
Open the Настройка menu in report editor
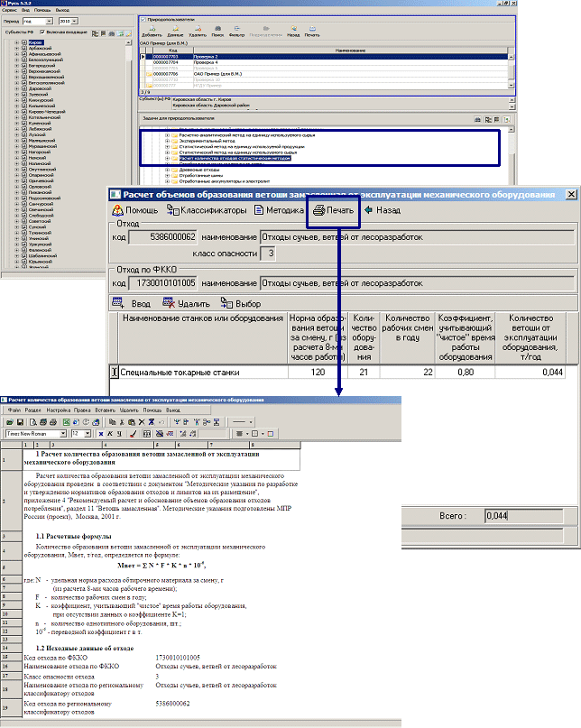pyautogui.click(x=60, y=410)
